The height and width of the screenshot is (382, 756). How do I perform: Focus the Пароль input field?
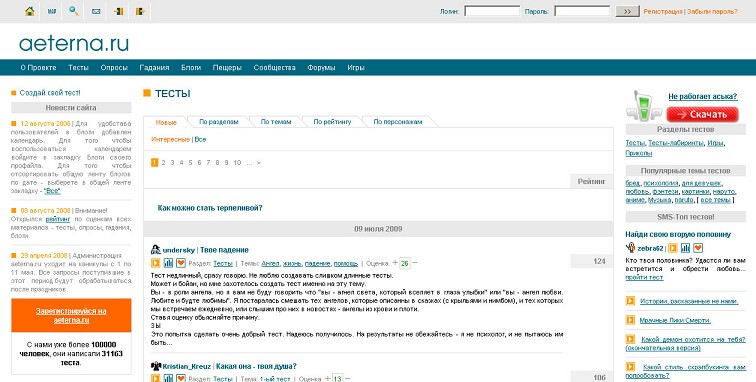pos(582,11)
